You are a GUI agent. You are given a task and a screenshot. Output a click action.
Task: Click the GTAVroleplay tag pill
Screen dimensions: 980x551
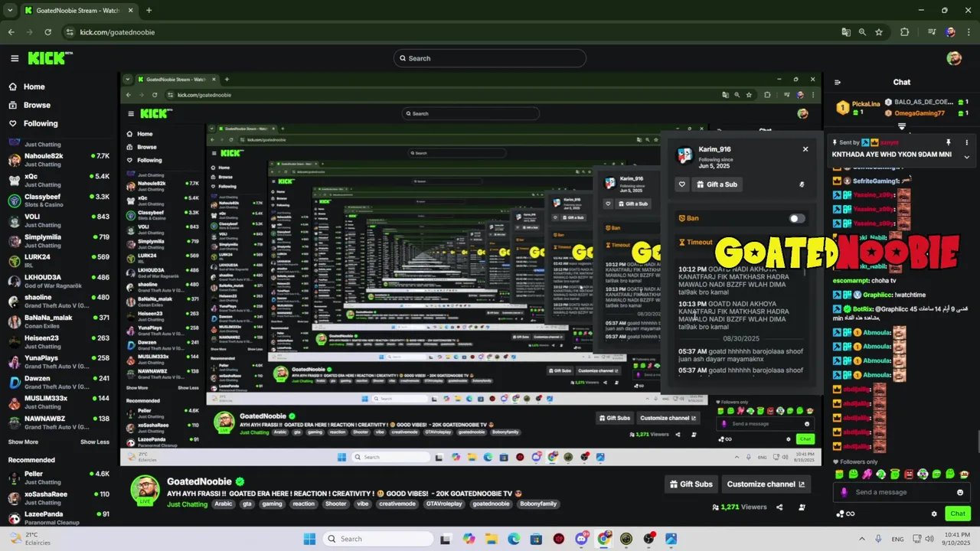pyautogui.click(x=444, y=504)
